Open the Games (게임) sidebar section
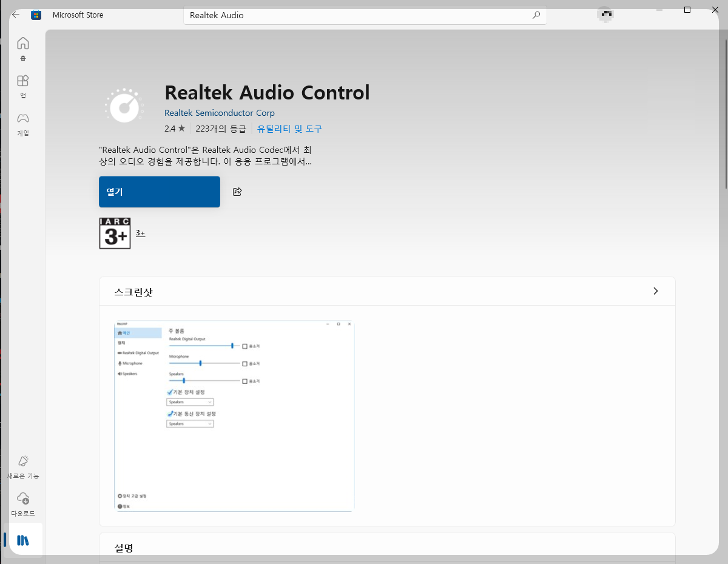Image resolution: width=728 pixels, height=564 pixels. tap(23, 124)
